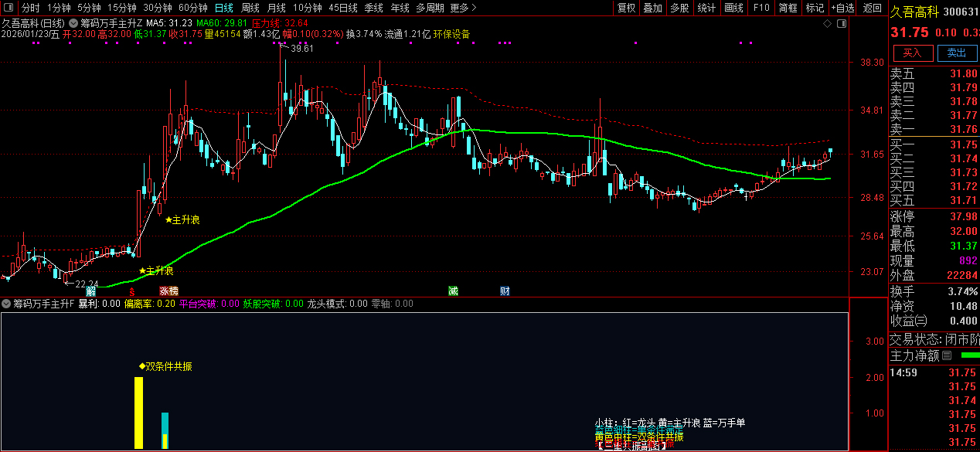Select the 1分钟 period tab
The width and height of the screenshot is (980, 452).
[59, 8]
